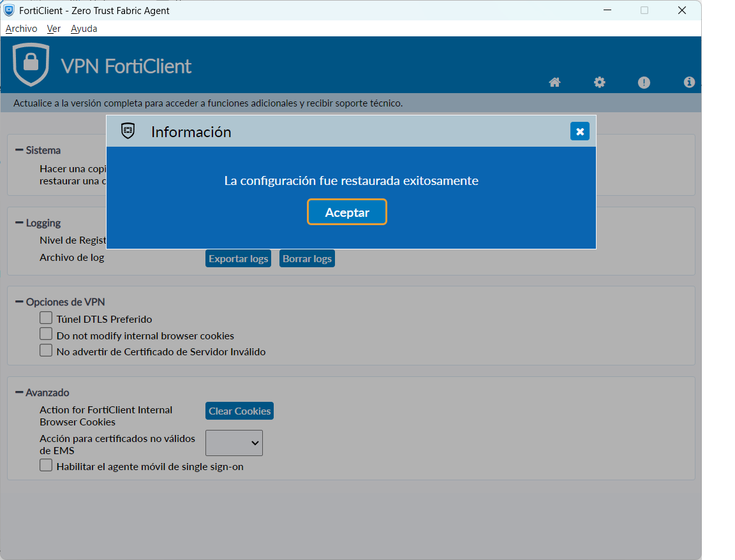The height and width of the screenshot is (560, 735).
Task: Click the home icon in header
Action: click(x=554, y=82)
